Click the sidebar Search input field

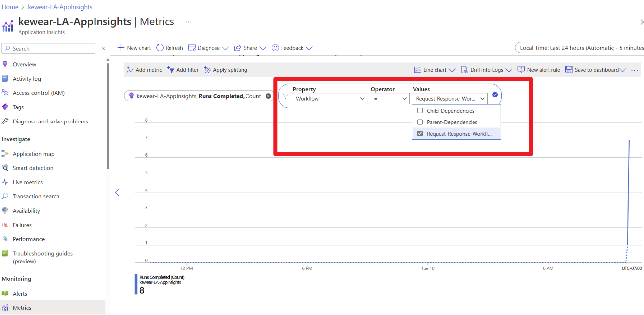pyautogui.click(x=49, y=48)
